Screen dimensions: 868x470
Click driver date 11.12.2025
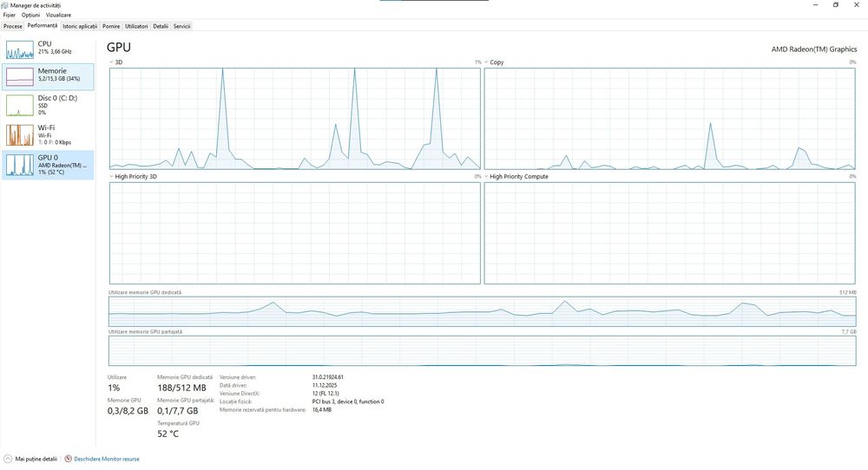325,385
